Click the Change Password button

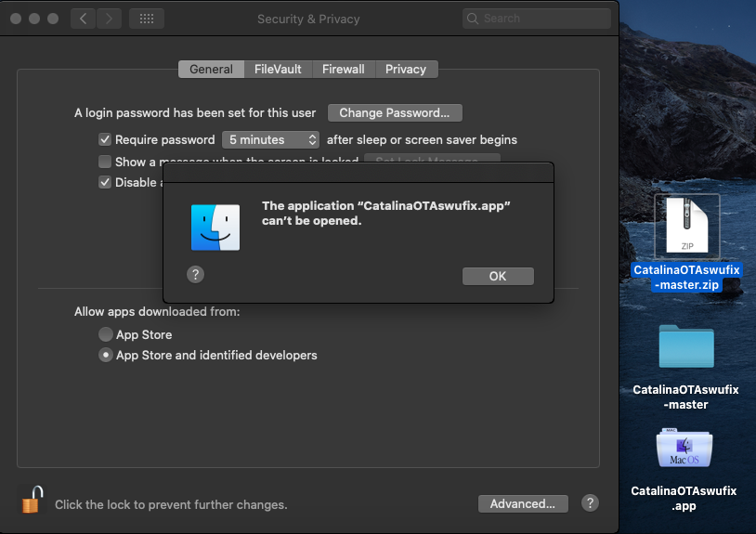(395, 112)
